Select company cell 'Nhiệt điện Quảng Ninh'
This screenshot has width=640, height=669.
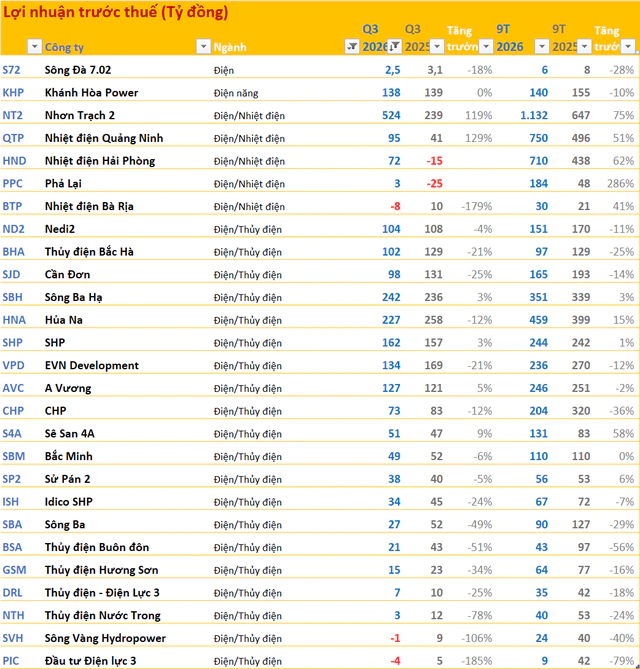pos(104,138)
